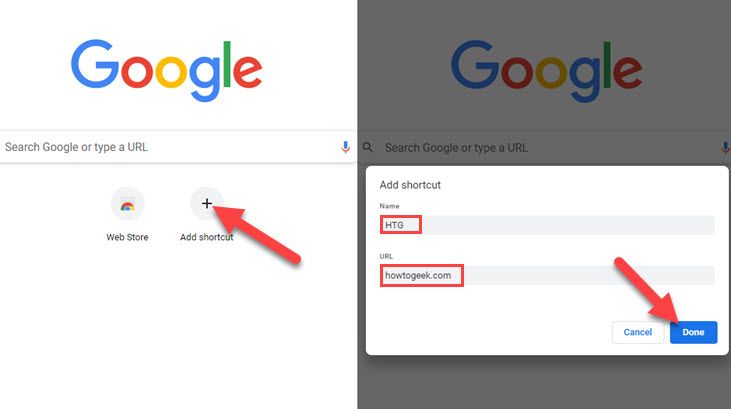Click the Add shortcut label under the plus

pos(207,237)
